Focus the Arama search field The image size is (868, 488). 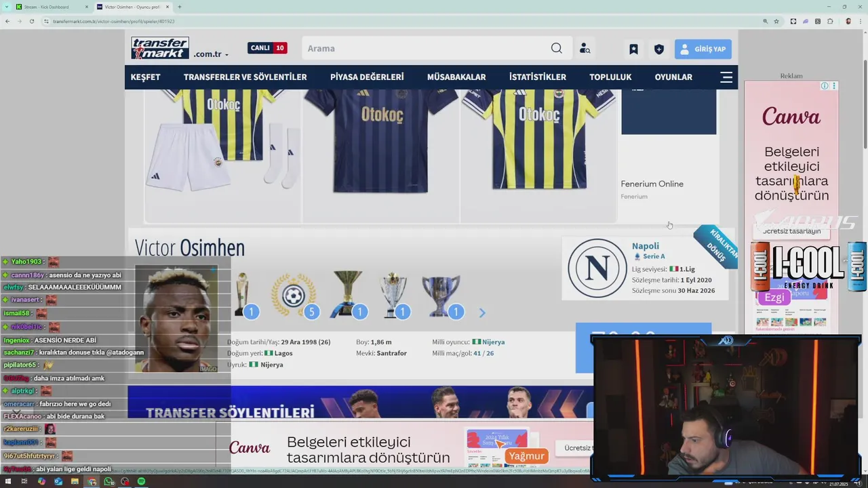tap(426, 48)
